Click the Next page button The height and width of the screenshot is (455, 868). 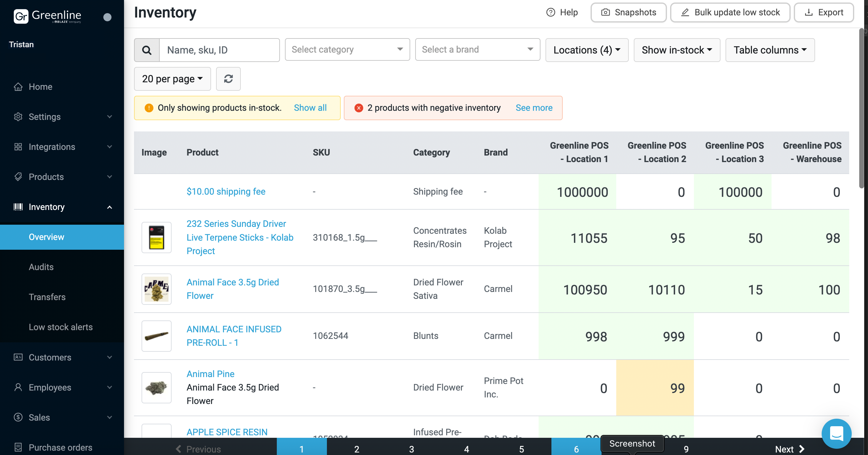point(789,449)
